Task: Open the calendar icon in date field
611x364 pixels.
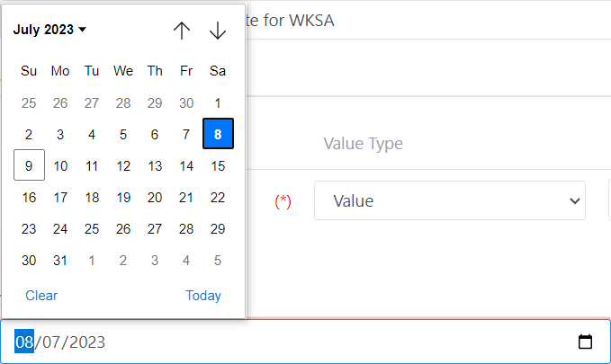Action: pyautogui.click(x=585, y=342)
